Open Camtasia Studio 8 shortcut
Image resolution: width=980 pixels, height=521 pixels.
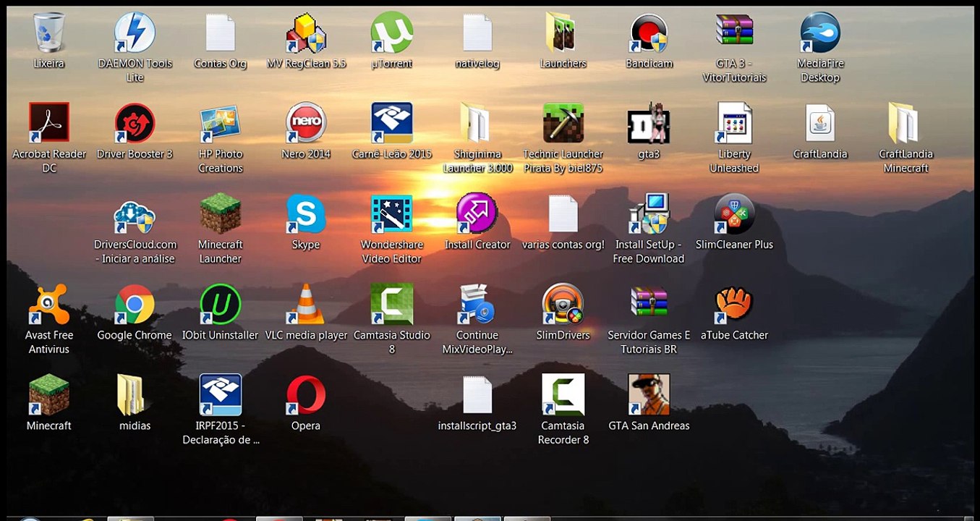pyautogui.click(x=391, y=305)
